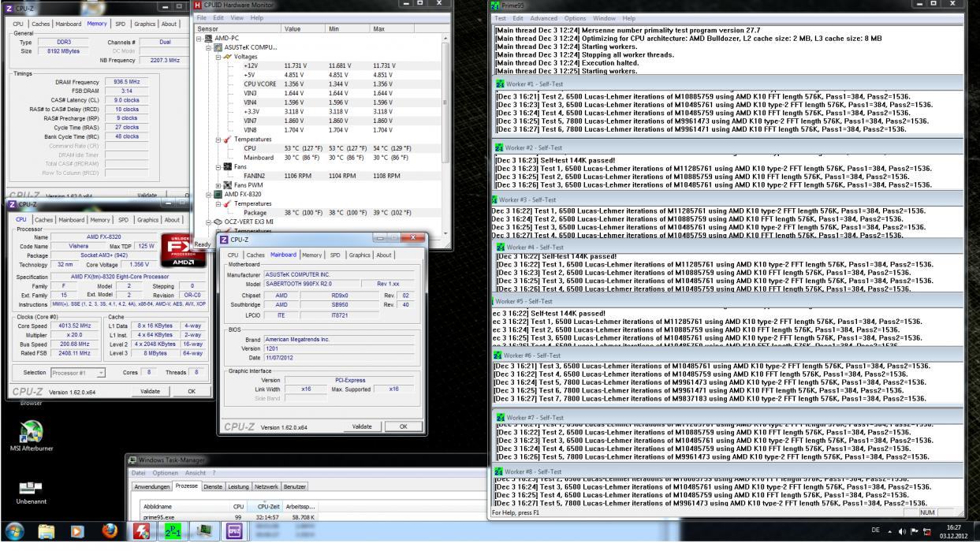This screenshot has height=551, width=980.
Task: Click Worker #1 Self-Test window icon
Action: pyautogui.click(x=499, y=84)
